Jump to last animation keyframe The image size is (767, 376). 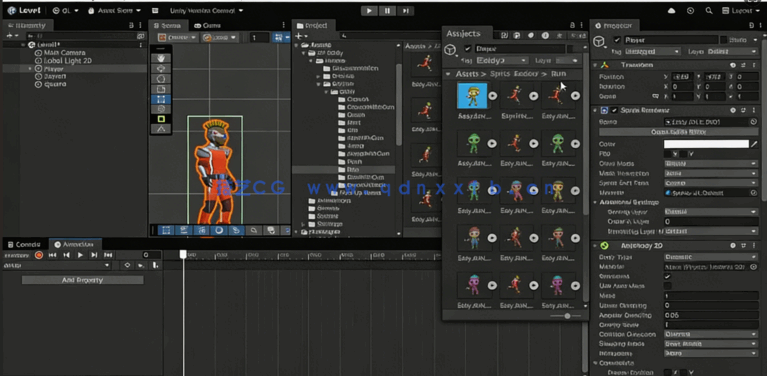108,255
